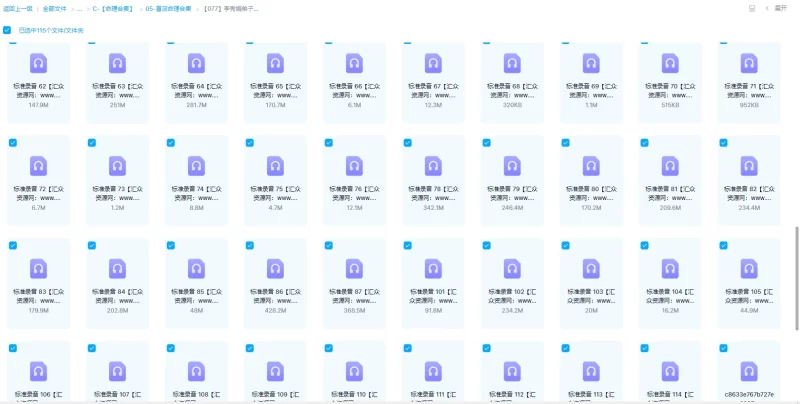Screen dimensions: 800x404
Task: Click the headphone icon for 标准录音 75
Action: click(275, 164)
